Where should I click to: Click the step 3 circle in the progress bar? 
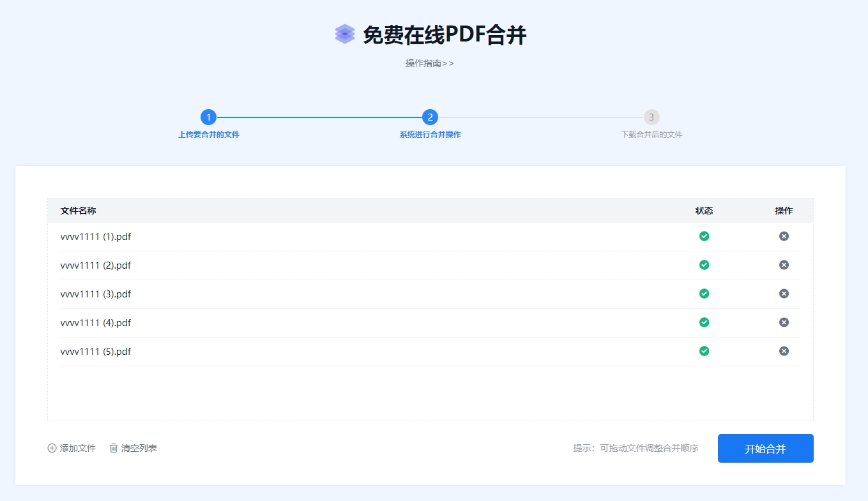pyautogui.click(x=651, y=117)
